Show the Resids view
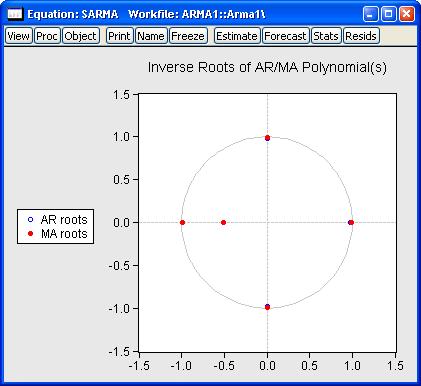Image resolution: width=421 pixels, height=386 pixels. [x=361, y=36]
